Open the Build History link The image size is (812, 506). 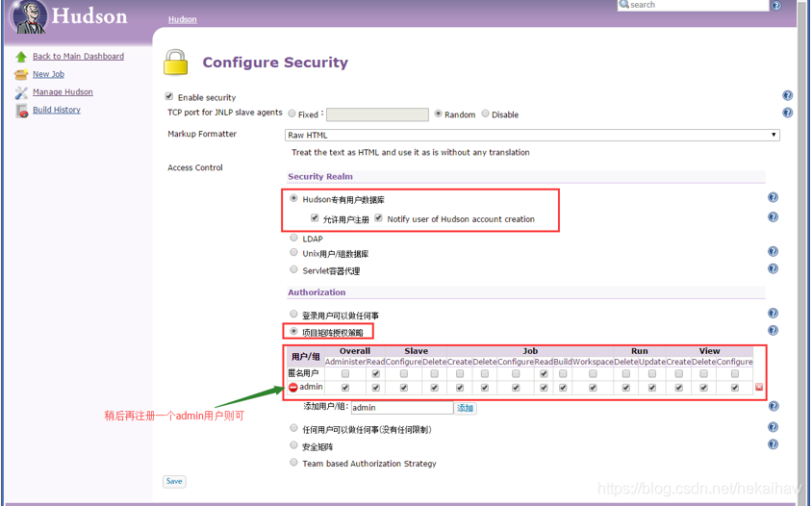pos(57,110)
